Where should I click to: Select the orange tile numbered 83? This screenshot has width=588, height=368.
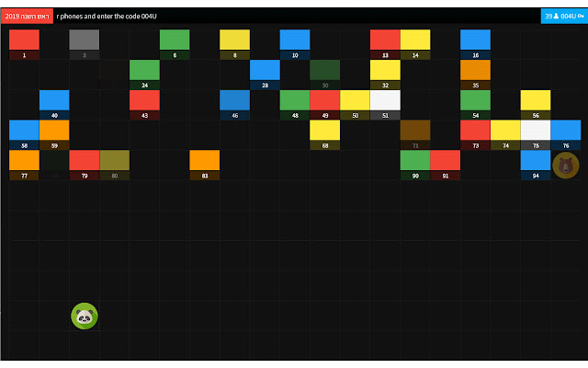point(205,165)
